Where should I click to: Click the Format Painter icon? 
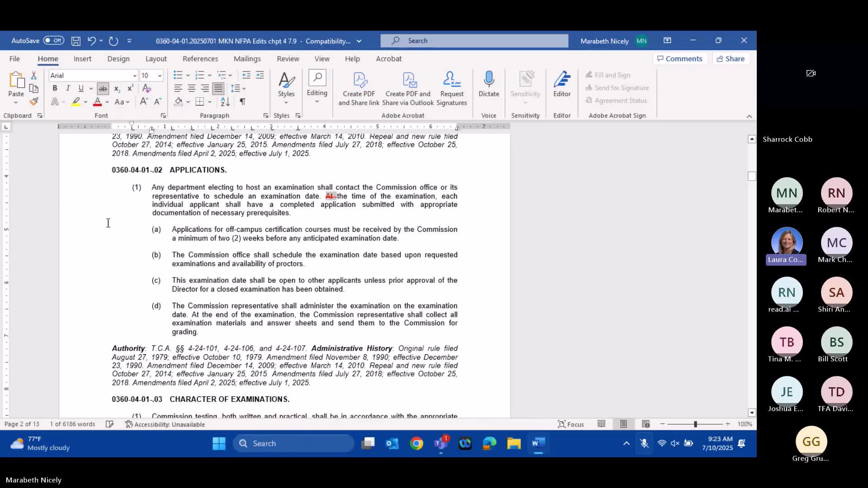pos(34,102)
